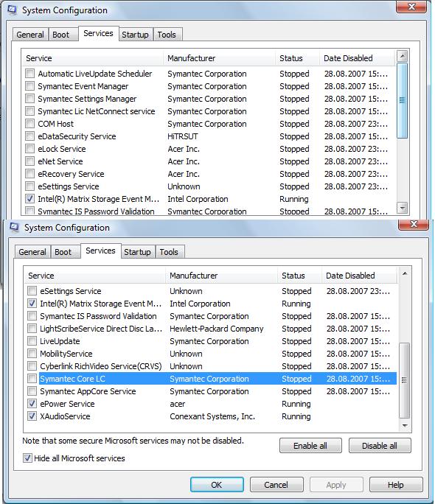Switch to Startup tab in upper window
This screenshot has height=504, width=435.
point(136,35)
